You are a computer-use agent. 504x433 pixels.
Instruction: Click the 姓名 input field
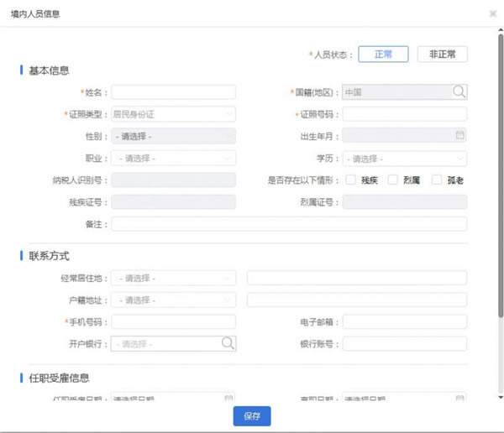173,92
